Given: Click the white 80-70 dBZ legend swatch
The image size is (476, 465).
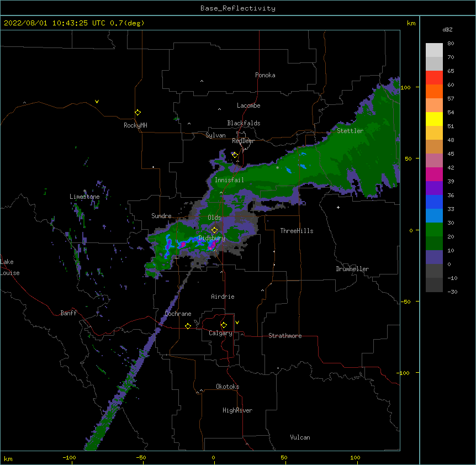Looking at the screenshot, I should tap(434, 50).
